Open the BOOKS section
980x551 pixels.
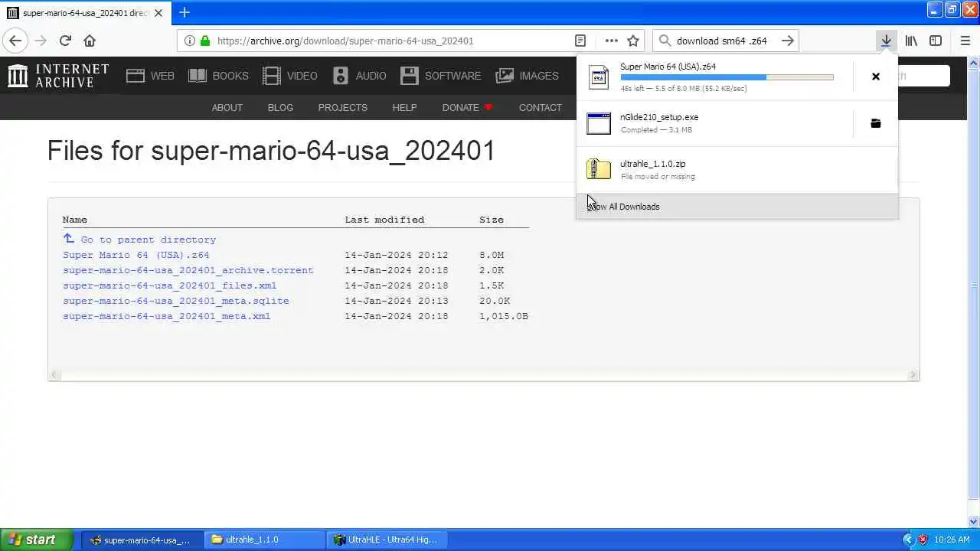click(218, 76)
